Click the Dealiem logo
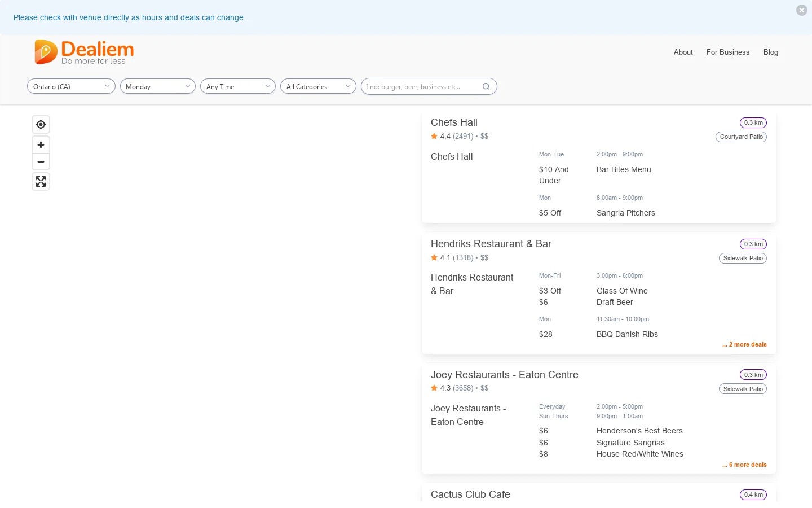 coord(84,52)
